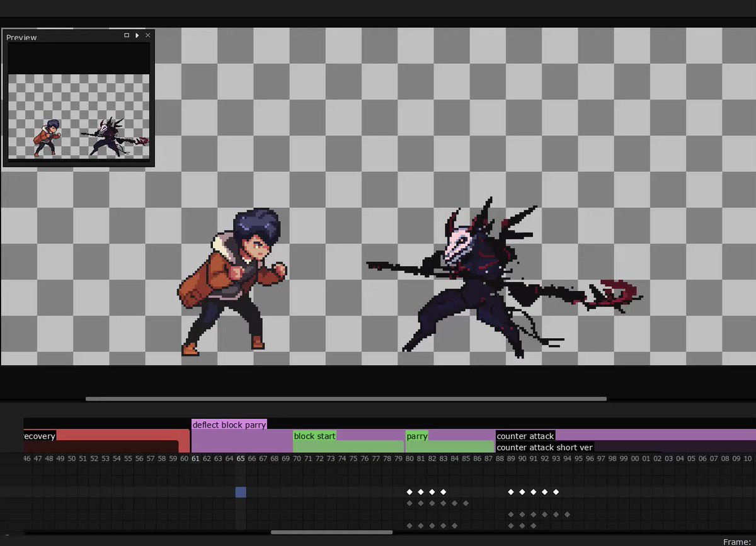756x546 pixels.
Task: Go to frame 80 in timeline
Action: [409, 458]
